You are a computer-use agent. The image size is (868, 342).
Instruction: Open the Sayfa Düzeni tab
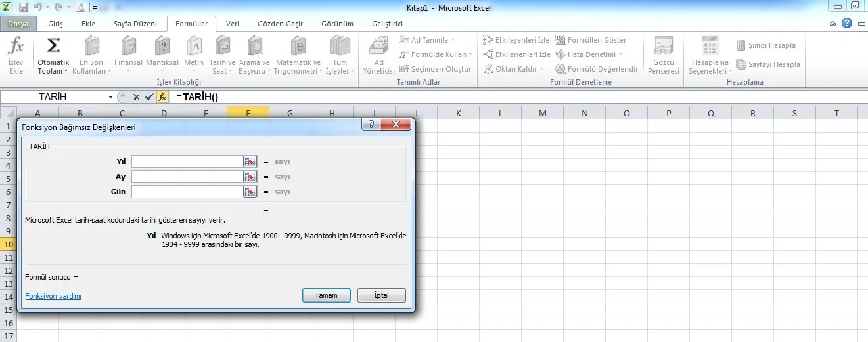click(x=135, y=24)
